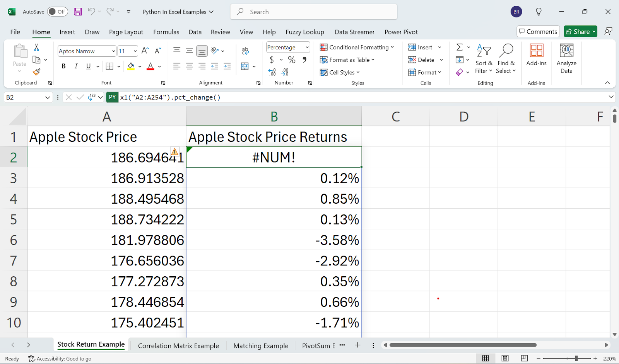Open the font size 11 dropdown
619x364 pixels.
click(135, 51)
